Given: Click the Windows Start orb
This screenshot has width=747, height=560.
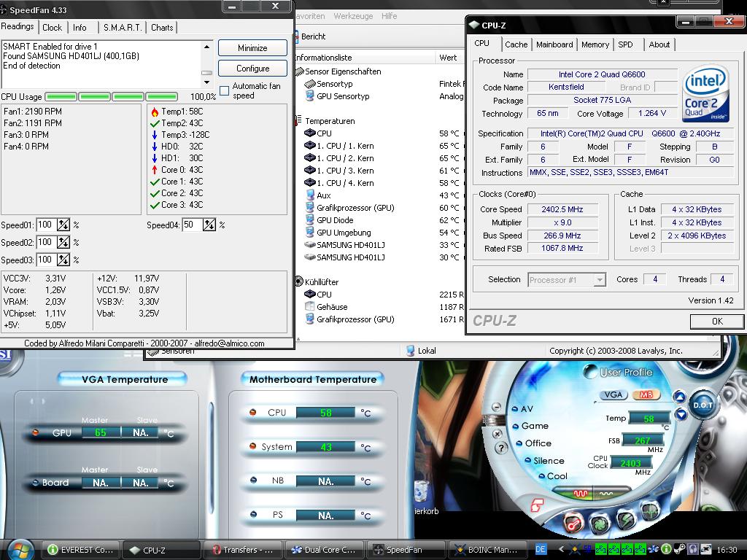Looking at the screenshot, I should point(20,550).
